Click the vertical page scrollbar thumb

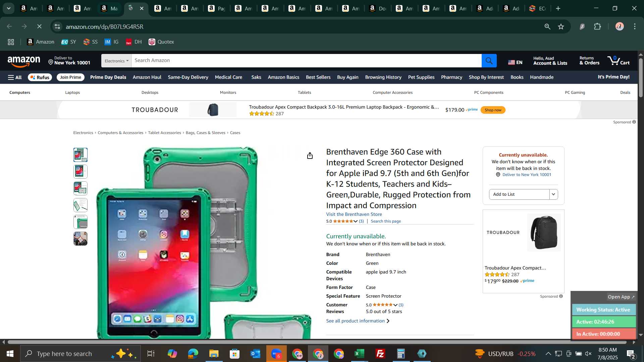pyautogui.click(x=641, y=78)
